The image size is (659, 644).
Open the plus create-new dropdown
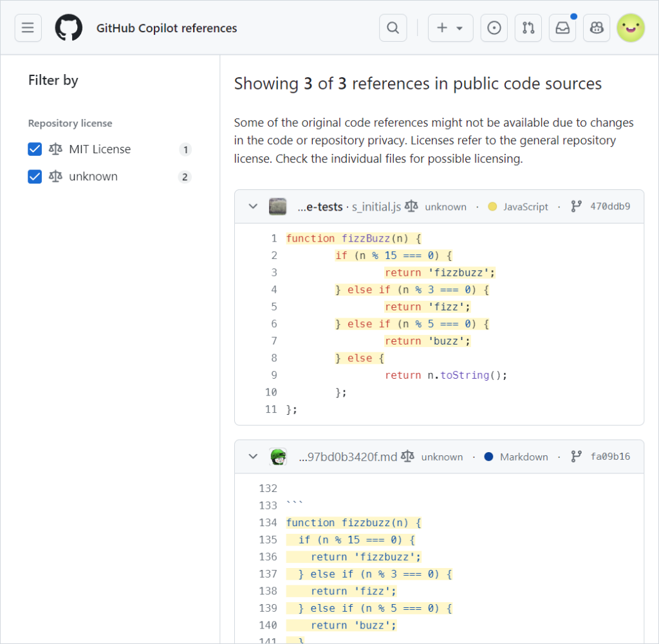[450, 28]
